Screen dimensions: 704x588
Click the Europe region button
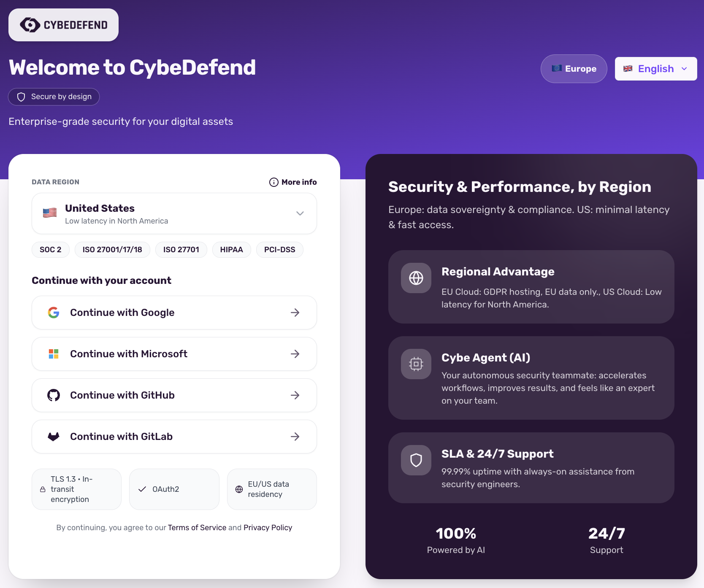click(x=574, y=69)
